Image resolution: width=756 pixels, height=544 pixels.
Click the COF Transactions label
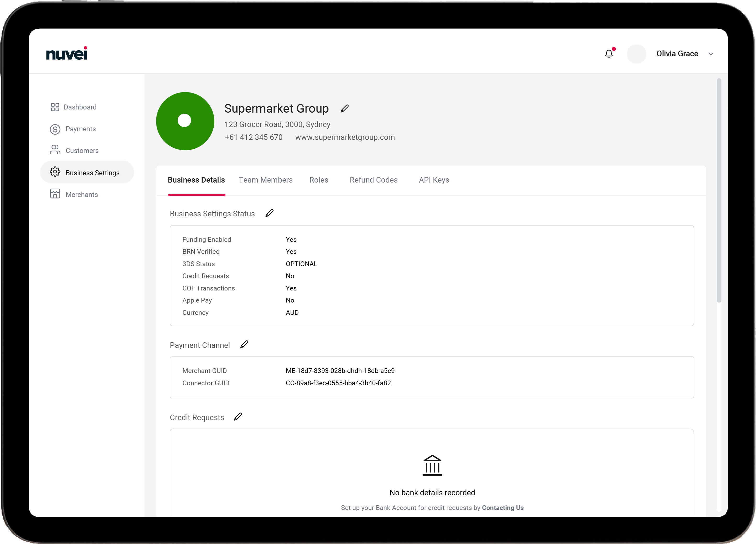209,288
